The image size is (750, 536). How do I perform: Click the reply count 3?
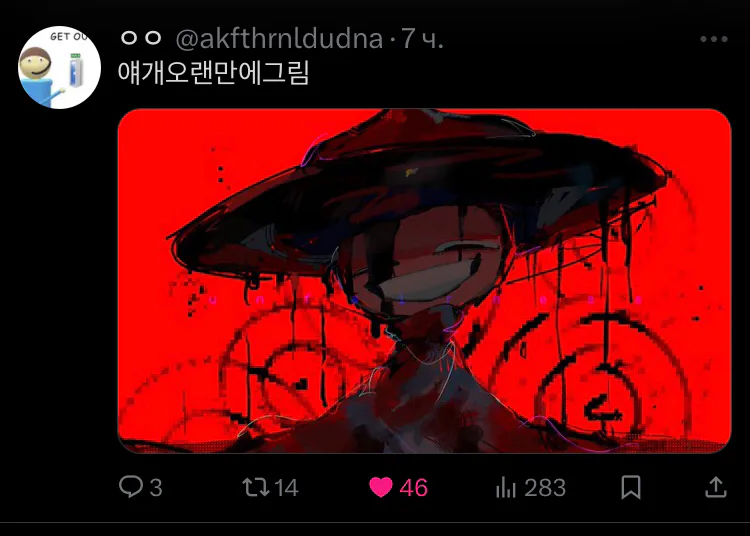(156, 488)
